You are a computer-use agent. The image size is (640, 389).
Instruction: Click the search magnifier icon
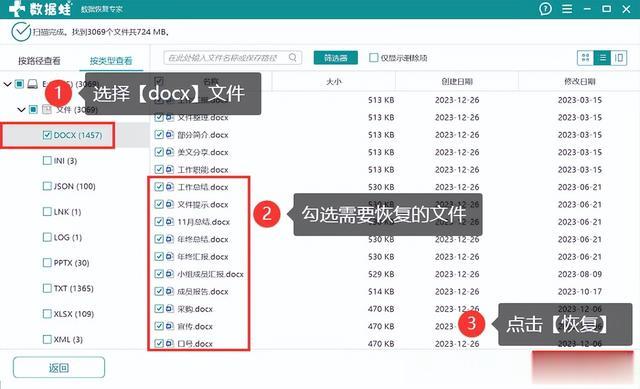coord(293,58)
